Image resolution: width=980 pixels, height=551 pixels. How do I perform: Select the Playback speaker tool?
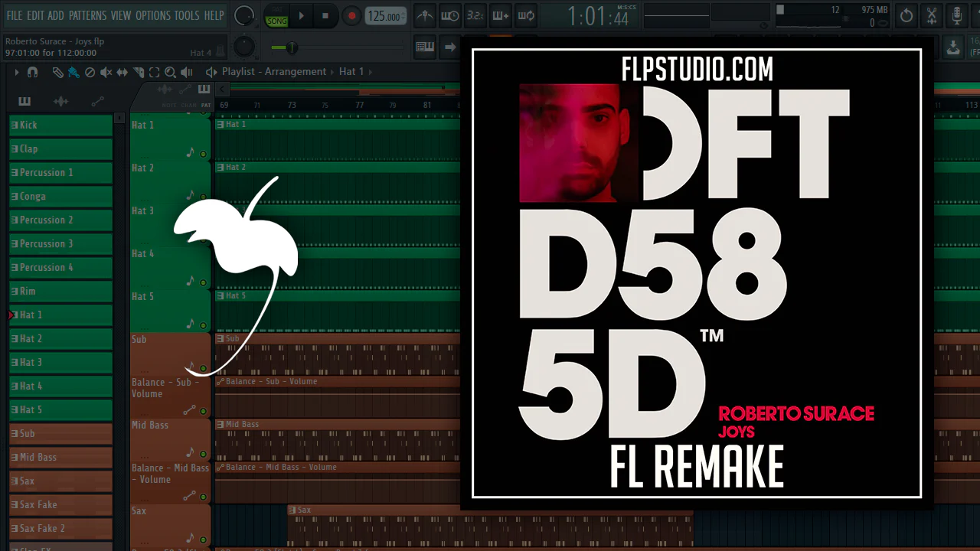[188, 72]
